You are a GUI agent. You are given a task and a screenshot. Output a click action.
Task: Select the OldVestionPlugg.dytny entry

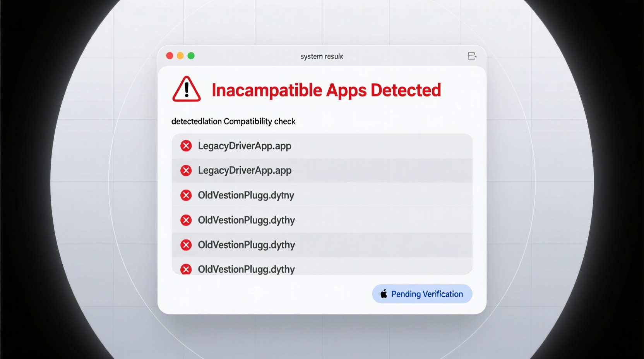click(246, 195)
